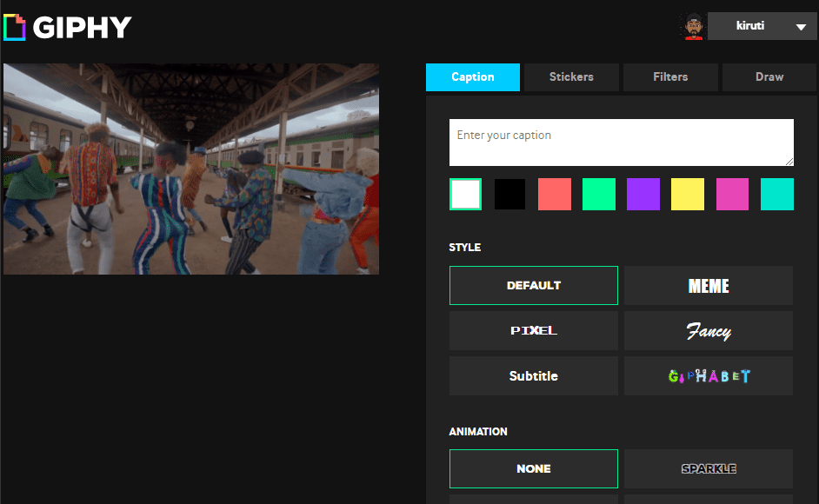Viewport: 819px width, 504px height.
Task: Switch to the Stickers tab
Action: pyautogui.click(x=571, y=77)
